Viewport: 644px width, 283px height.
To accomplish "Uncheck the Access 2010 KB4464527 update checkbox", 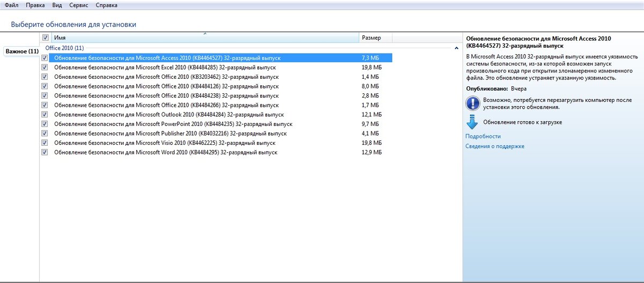I will pos(45,57).
